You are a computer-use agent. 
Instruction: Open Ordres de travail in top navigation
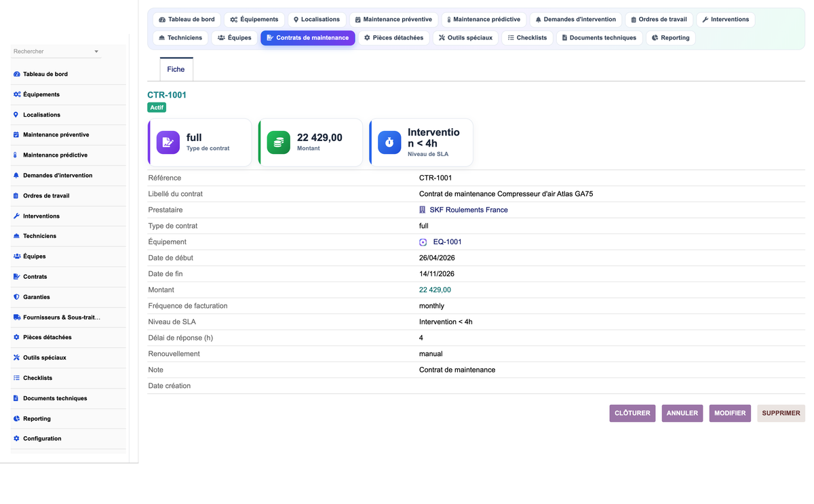coord(659,20)
